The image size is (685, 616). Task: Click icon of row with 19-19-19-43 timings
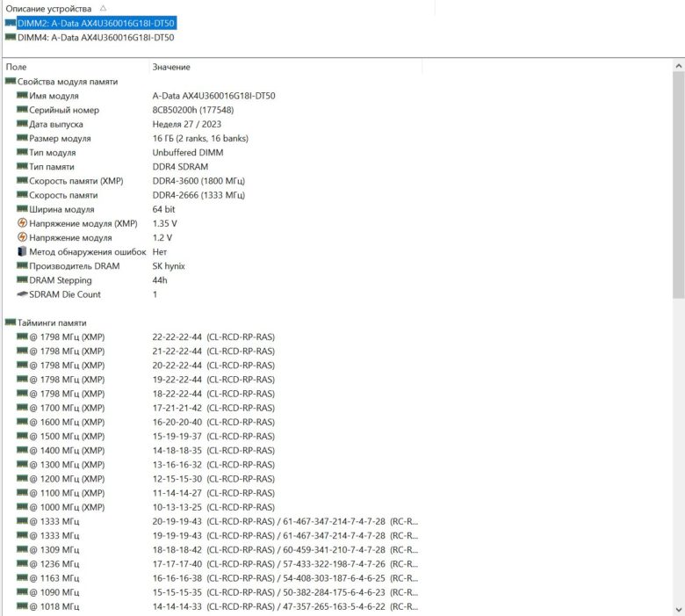coord(22,535)
